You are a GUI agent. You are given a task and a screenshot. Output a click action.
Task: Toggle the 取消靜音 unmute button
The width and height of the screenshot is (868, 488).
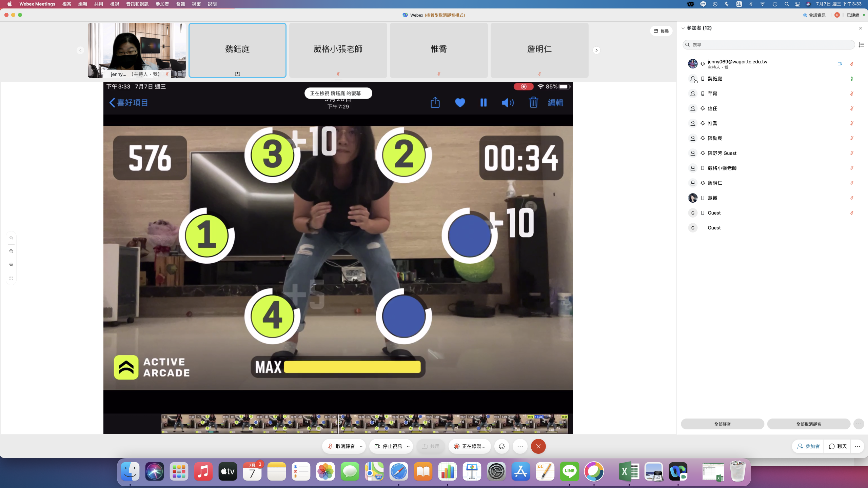[x=341, y=446]
